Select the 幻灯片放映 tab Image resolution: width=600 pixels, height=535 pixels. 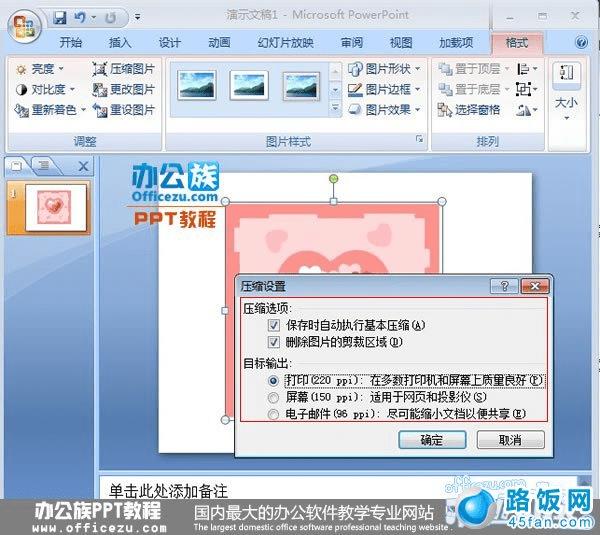click(x=285, y=42)
